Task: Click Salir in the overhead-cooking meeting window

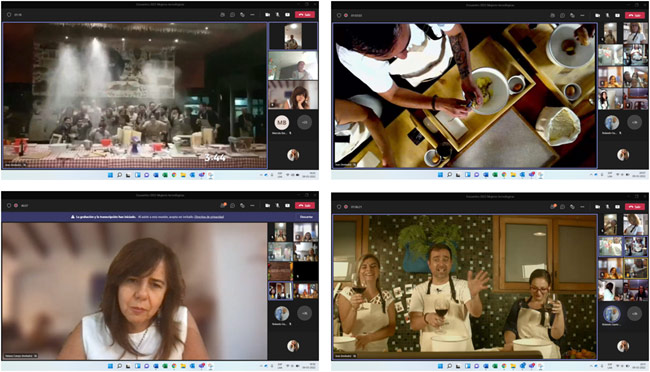Action: (635, 15)
